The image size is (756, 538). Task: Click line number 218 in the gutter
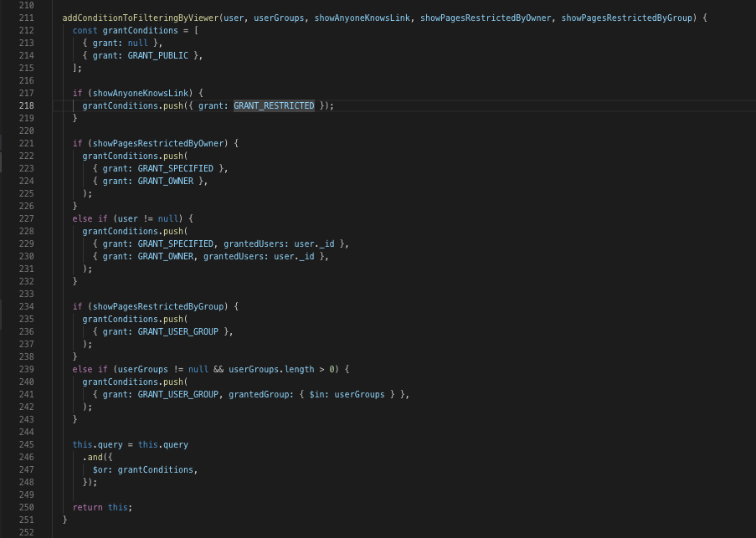tap(27, 105)
